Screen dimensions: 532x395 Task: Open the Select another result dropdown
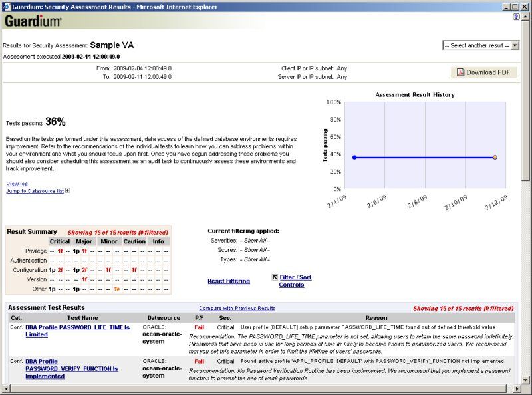(x=513, y=45)
